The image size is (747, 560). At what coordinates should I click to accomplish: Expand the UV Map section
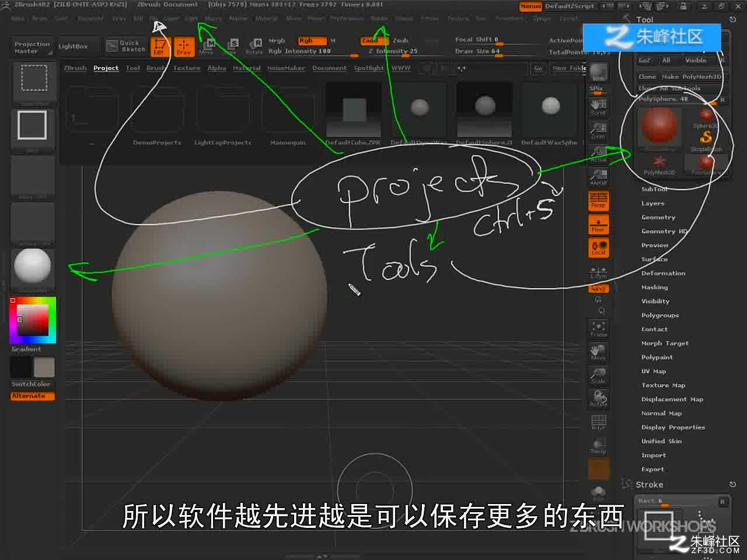click(654, 371)
